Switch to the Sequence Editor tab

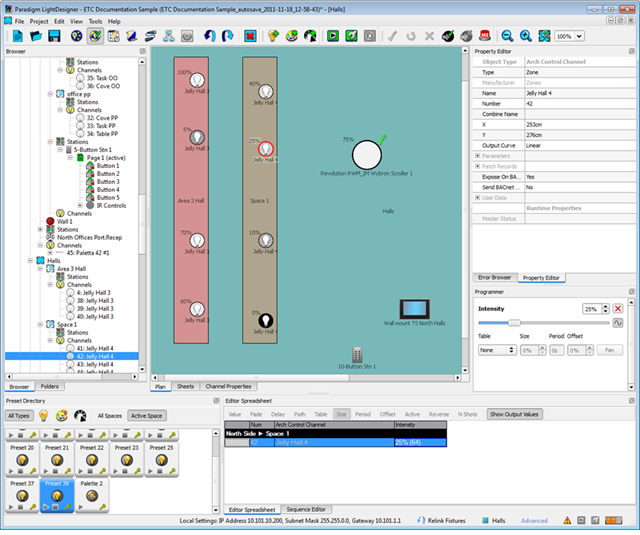pos(306,509)
